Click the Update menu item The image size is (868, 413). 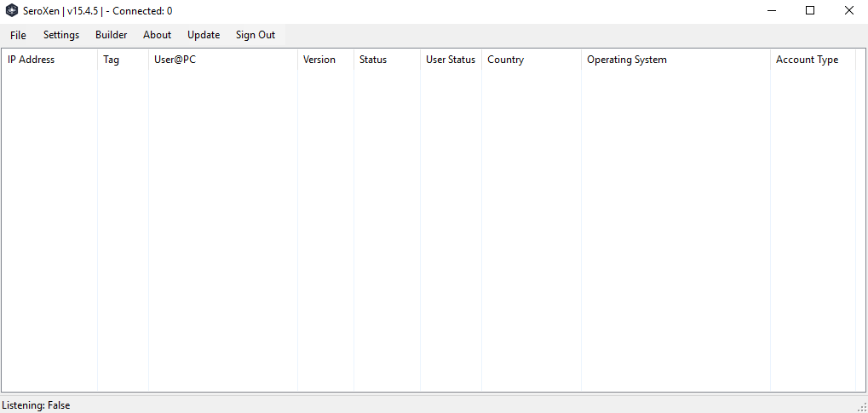coord(204,35)
